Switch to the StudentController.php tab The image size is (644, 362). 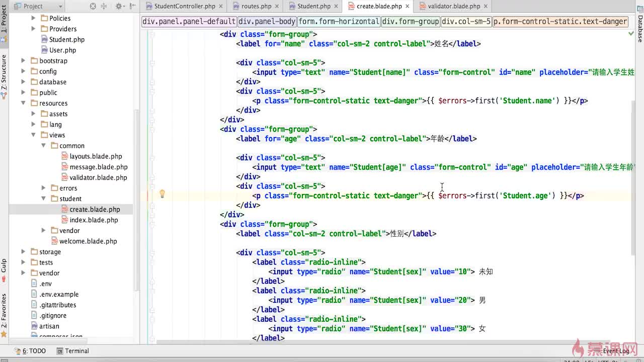pos(185,6)
